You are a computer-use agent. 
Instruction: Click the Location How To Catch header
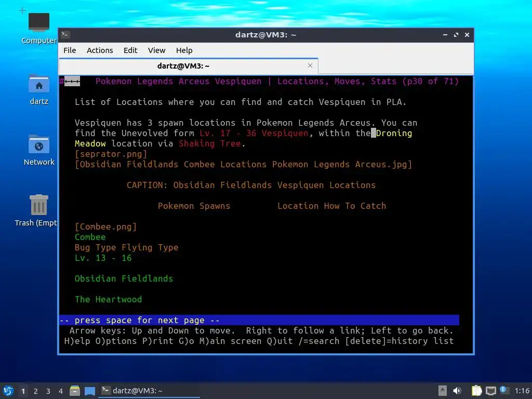point(332,206)
